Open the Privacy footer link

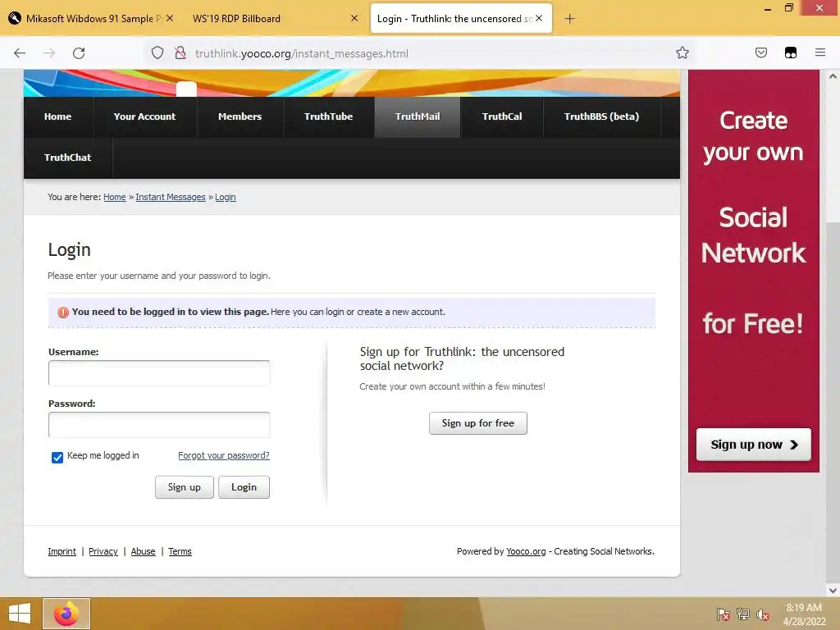tap(103, 551)
